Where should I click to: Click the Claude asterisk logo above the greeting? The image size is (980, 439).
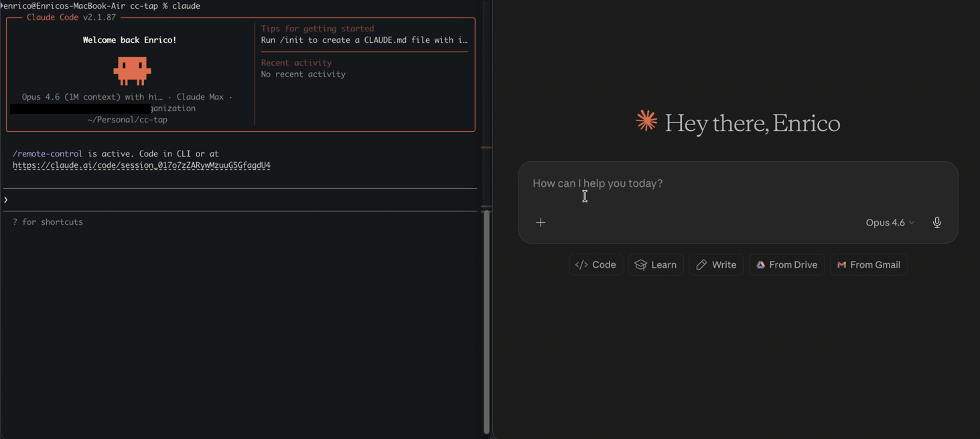click(646, 121)
